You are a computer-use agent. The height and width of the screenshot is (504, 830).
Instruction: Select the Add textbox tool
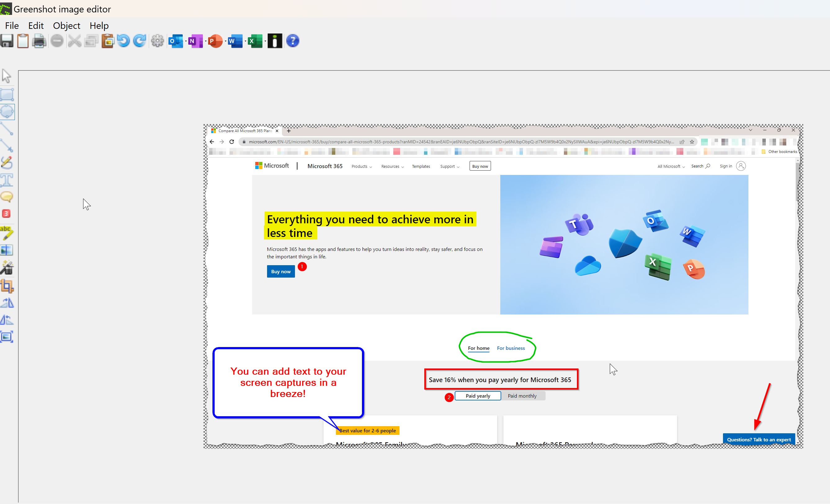7,180
